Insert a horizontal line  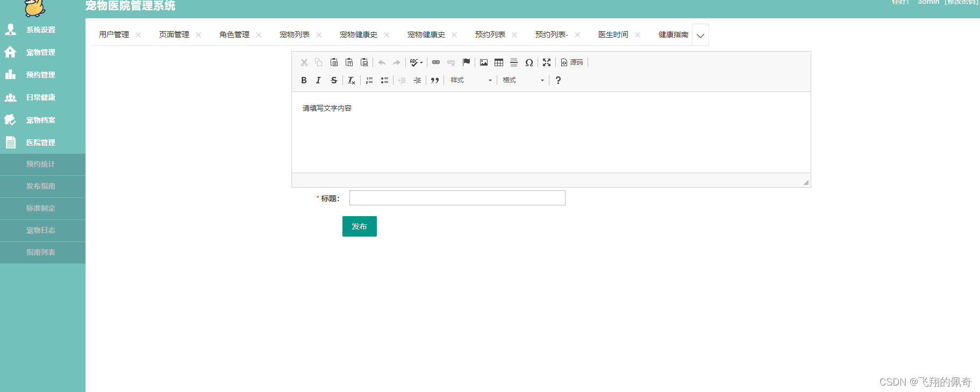pyautogui.click(x=514, y=62)
